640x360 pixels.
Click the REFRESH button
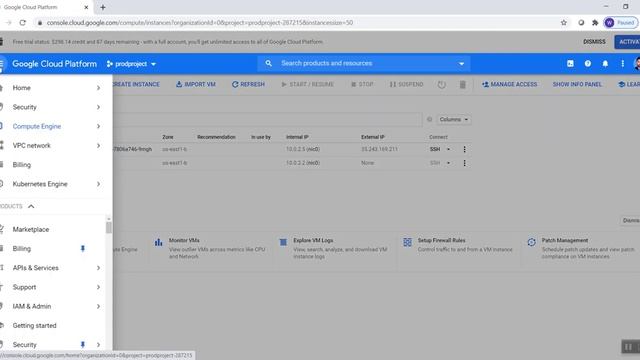pyautogui.click(x=248, y=84)
